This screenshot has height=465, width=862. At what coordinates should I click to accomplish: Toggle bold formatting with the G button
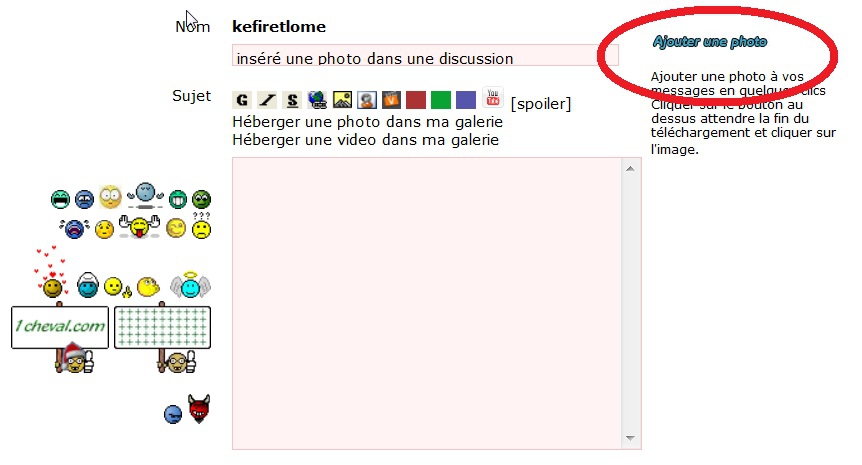(x=241, y=100)
